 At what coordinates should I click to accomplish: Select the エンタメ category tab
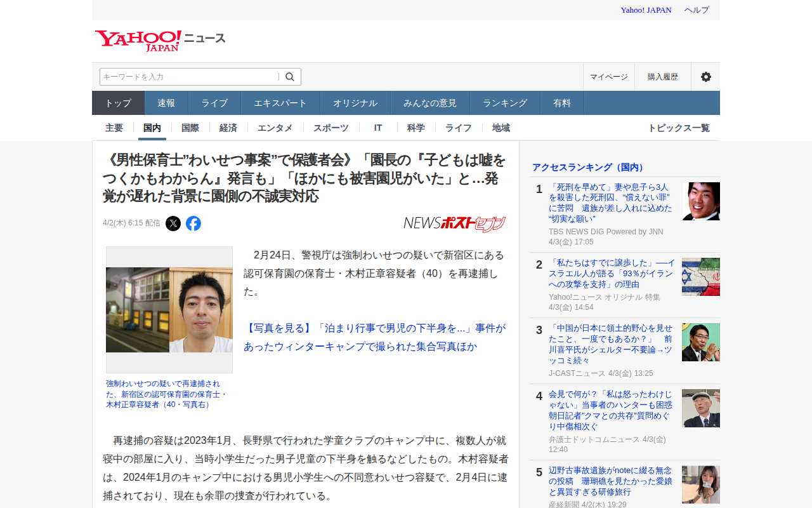pyautogui.click(x=275, y=128)
